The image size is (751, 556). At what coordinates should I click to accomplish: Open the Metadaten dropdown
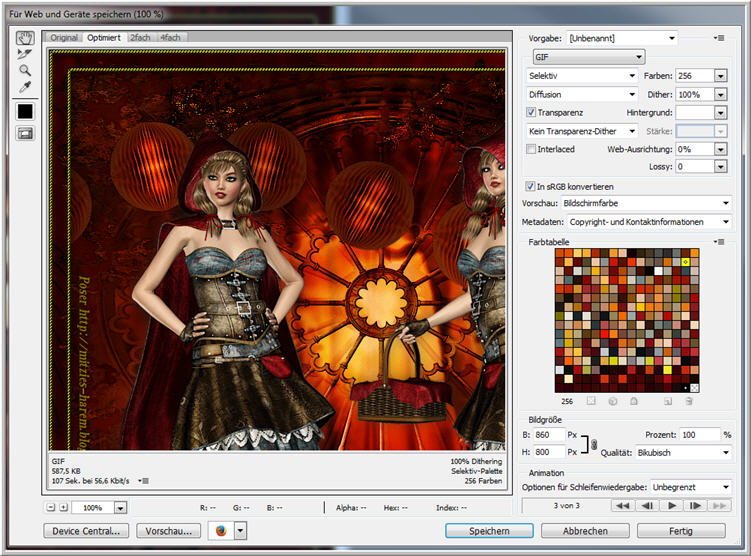(649, 222)
